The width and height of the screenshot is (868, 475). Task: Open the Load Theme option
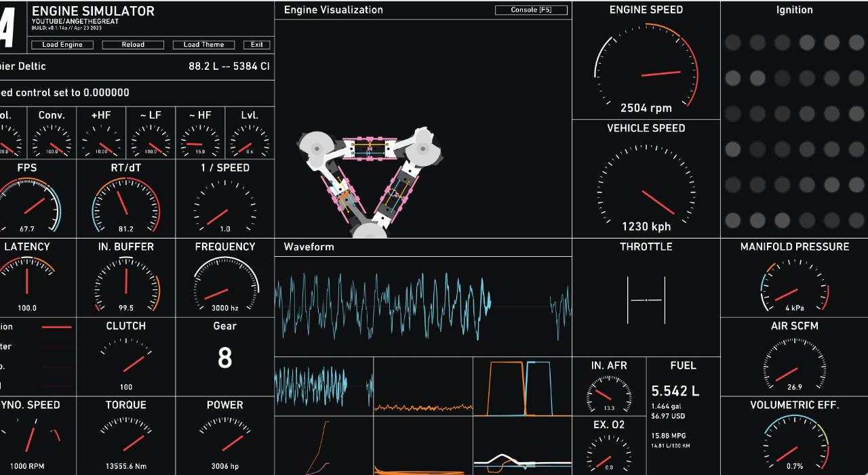click(203, 45)
